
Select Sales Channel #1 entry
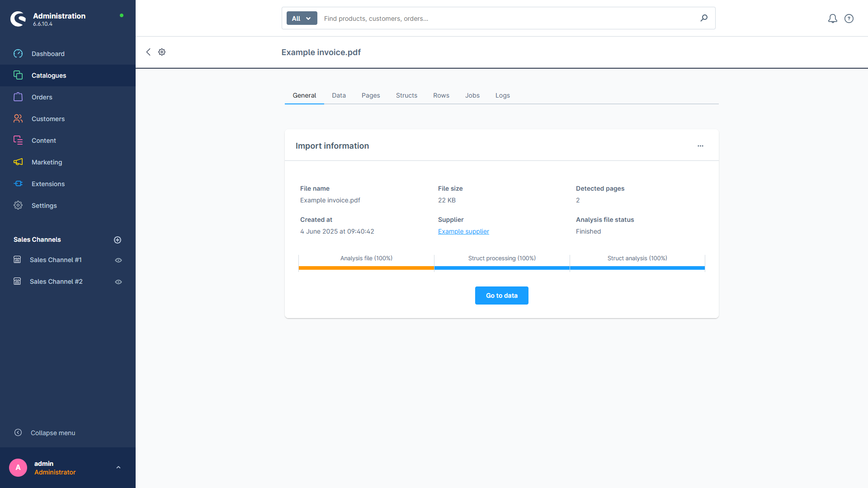coord(56,260)
